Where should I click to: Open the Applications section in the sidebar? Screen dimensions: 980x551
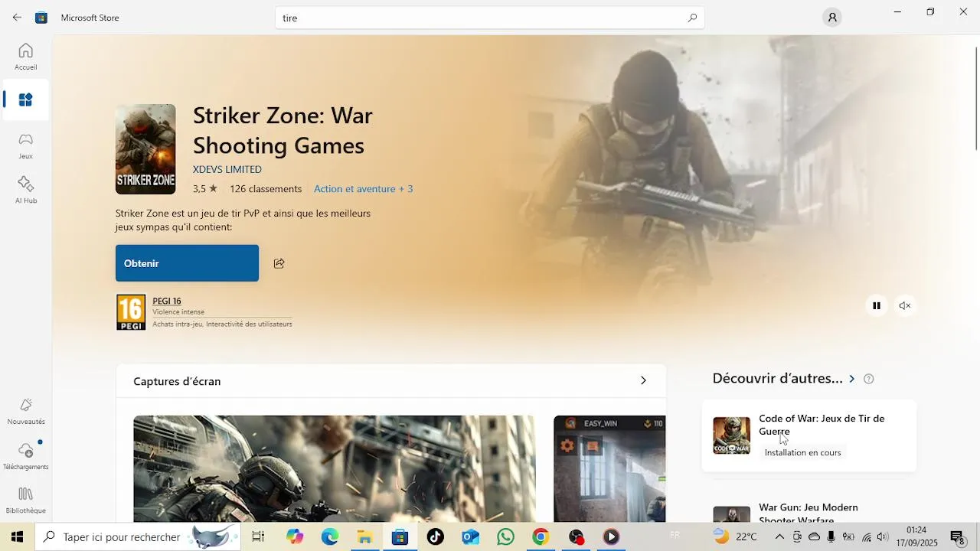(x=25, y=100)
